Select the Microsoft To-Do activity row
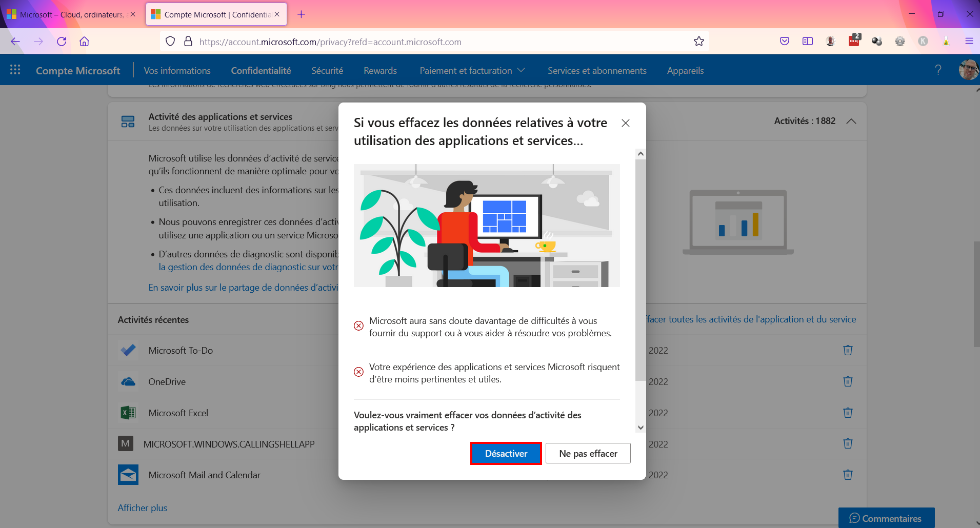Screen dimensions: 980x528 (x=181, y=350)
